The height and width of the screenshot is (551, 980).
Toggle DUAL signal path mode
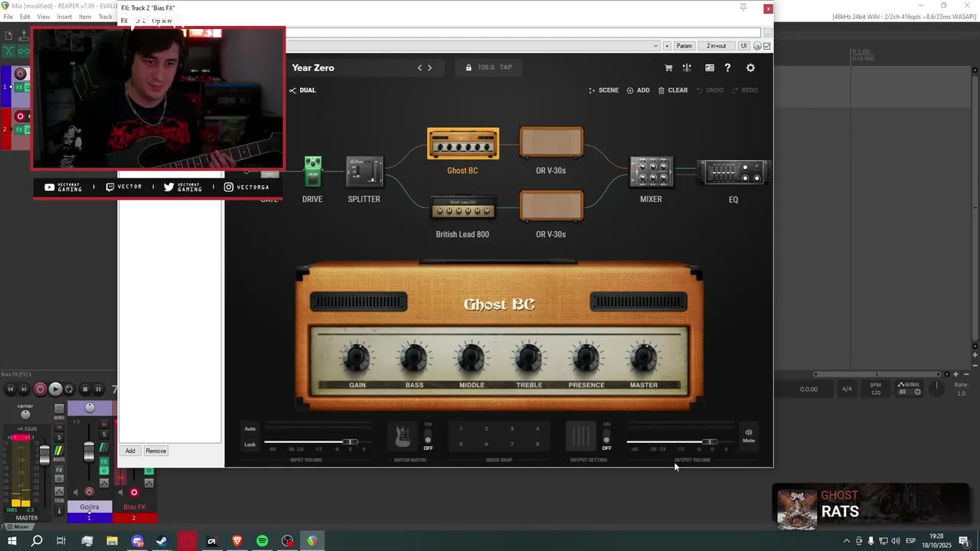(x=302, y=90)
